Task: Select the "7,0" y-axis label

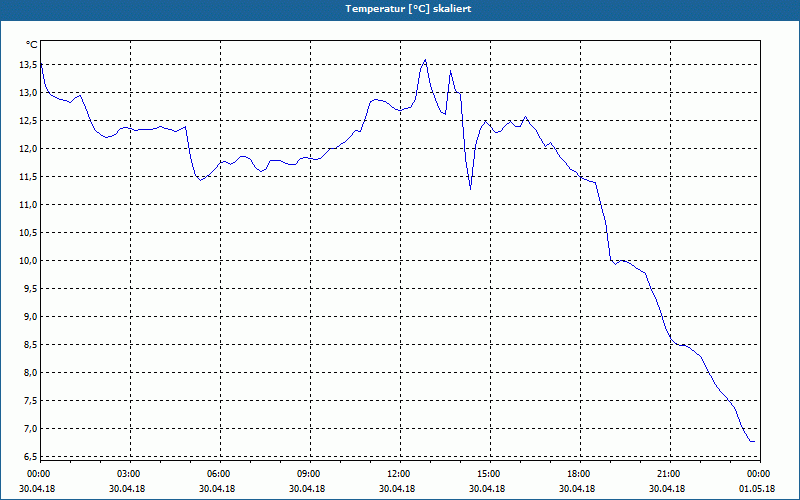Action: click(31, 429)
